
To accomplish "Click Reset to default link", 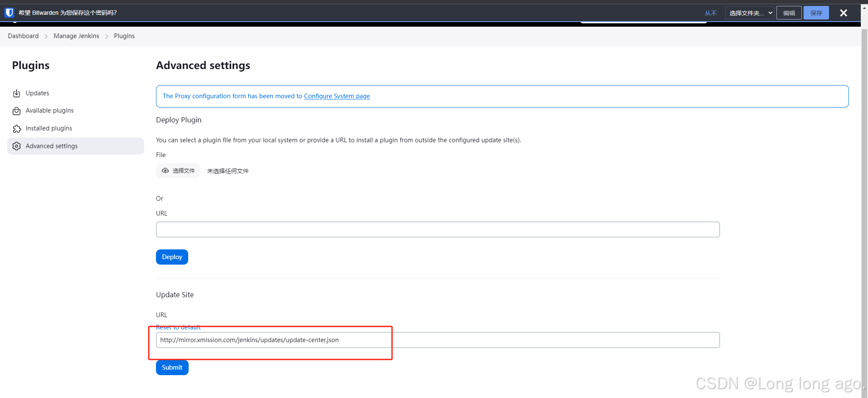I will 178,327.
